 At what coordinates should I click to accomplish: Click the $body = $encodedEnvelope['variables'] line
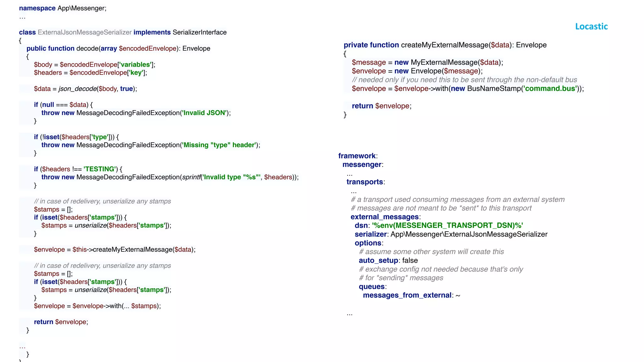[x=95, y=64]
